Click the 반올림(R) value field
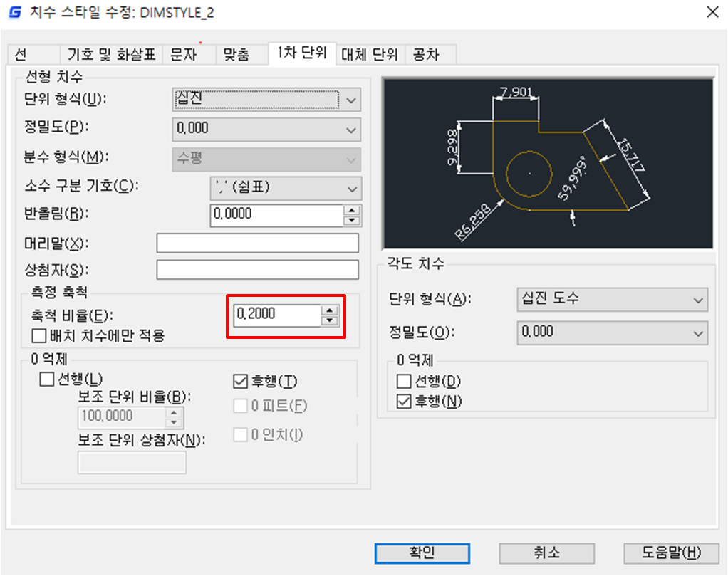The image size is (728, 576). point(276,215)
